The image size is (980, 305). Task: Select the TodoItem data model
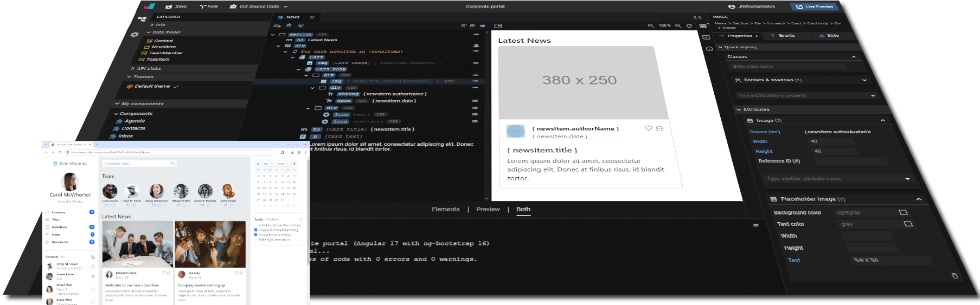pos(154,60)
